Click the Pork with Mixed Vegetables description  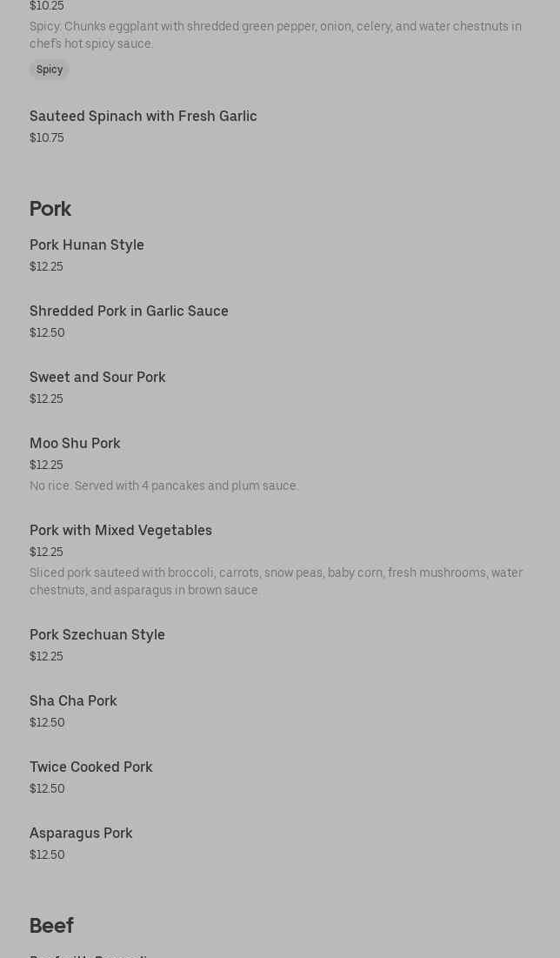276,581
